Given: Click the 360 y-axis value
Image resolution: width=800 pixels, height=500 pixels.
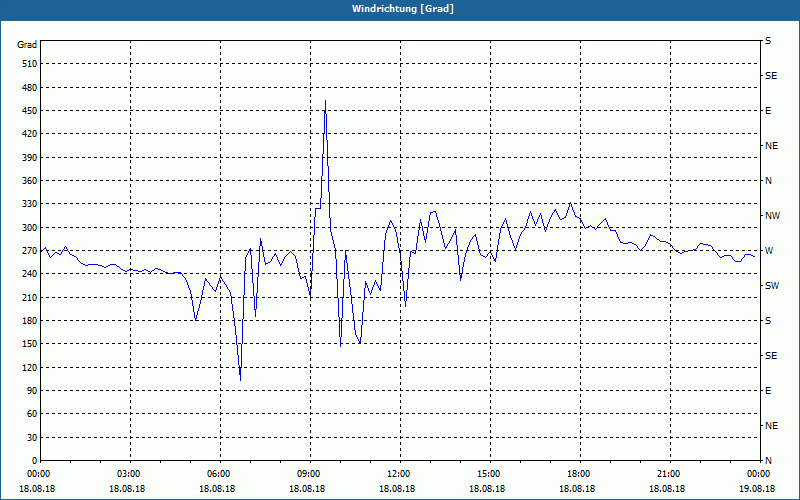Looking at the screenshot, I should (30, 181).
